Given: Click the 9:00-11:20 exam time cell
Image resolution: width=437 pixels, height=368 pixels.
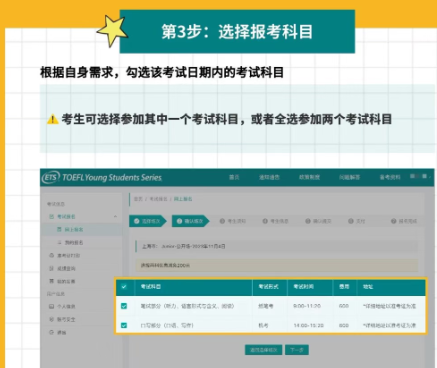Looking at the screenshot, I should 307,306.
